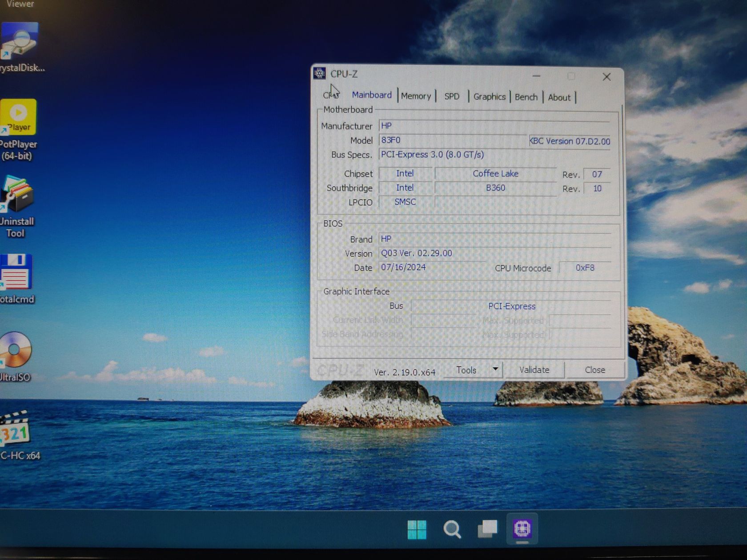Click the Windows Start button on taskbar

(x=417, y=529)
